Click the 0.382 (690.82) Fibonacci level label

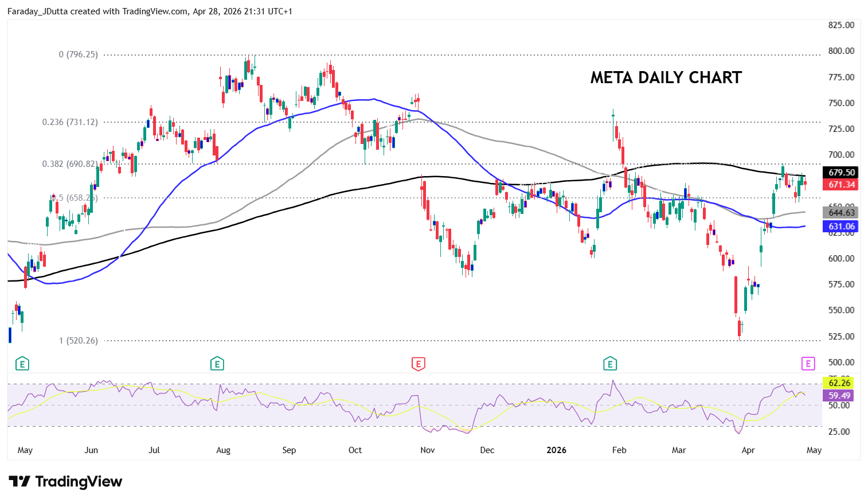point(70,164)
